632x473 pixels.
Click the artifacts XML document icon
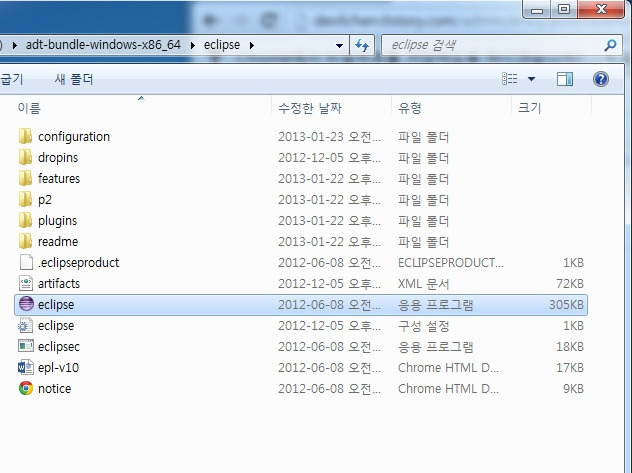pyautogui.click(x=26, y=283)
